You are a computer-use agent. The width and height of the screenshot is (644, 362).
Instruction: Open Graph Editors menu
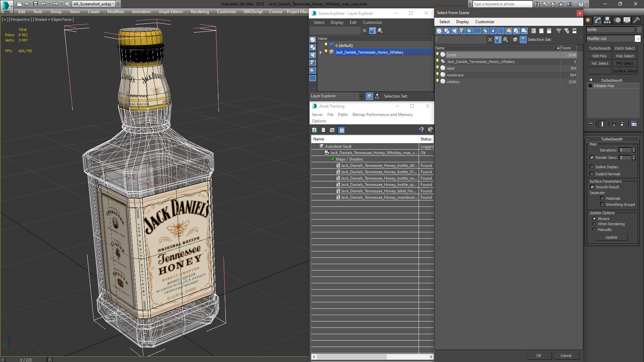tap(171, 12)
